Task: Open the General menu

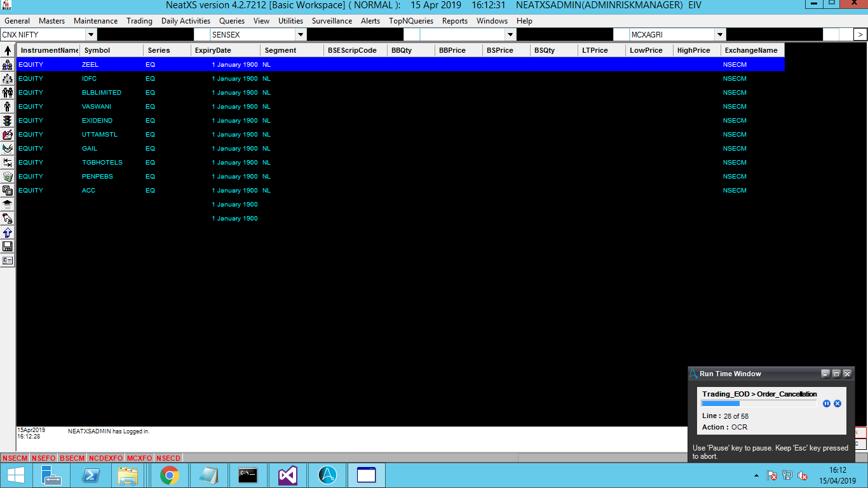Action: (17, 21)
